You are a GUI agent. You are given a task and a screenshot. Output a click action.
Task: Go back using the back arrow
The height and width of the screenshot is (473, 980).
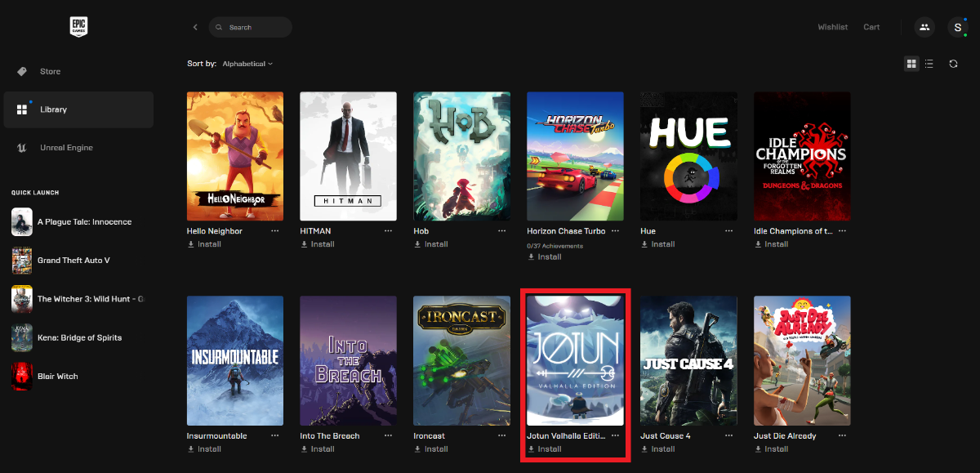195,27
